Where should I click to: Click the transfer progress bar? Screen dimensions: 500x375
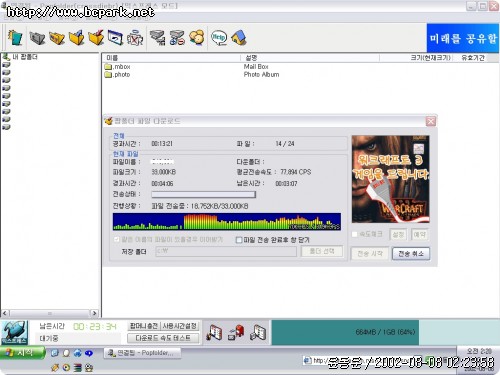pos(204,194)
